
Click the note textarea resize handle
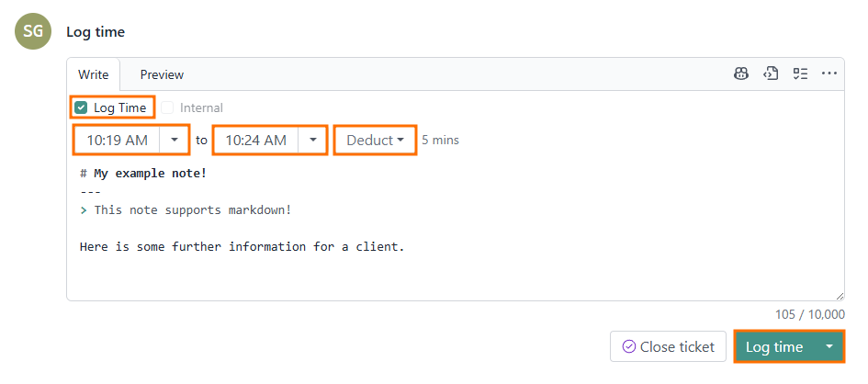point(839,294)
